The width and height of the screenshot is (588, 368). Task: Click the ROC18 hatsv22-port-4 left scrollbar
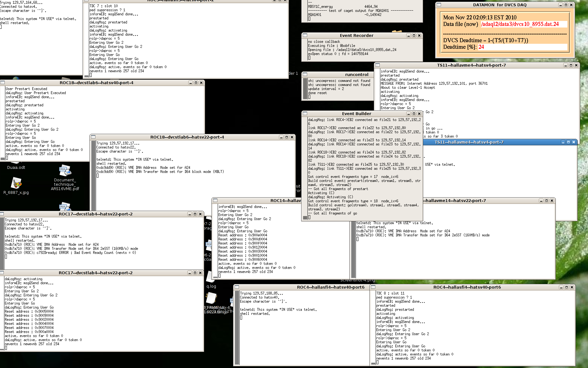[x=93, y=175]
